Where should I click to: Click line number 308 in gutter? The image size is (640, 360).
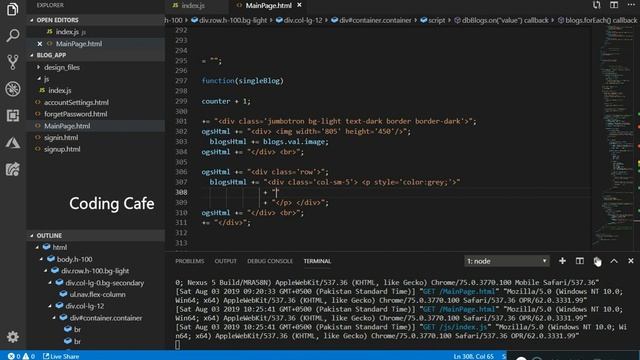pos(181,192)
